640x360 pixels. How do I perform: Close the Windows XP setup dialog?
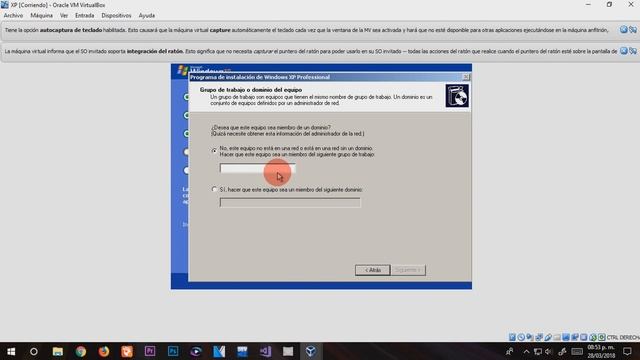click(466, 77)
